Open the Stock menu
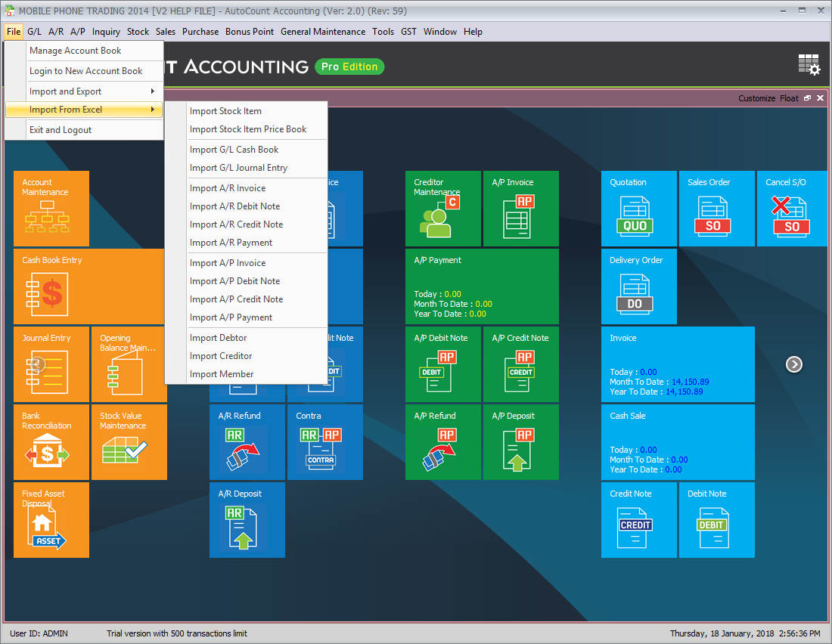The width and height of the screenshot is (832, 644). click(138, 32)
